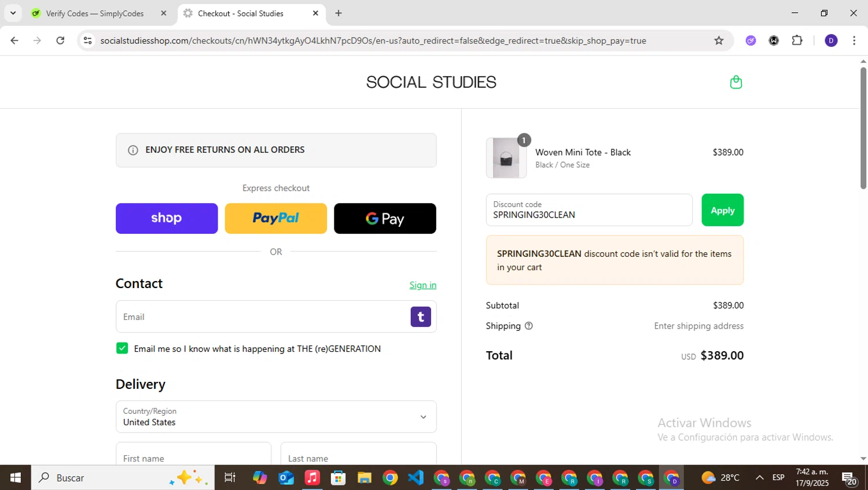Click the black W extension icon
Viewport: 868px width, 490px height.
pyautogui.click(x=774, y=40)
